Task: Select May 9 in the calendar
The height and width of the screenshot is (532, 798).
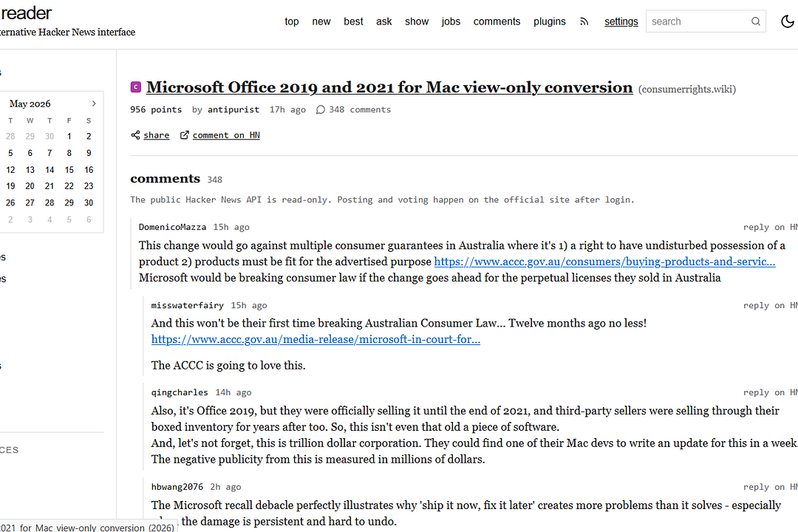Action: tap(89, 153)
